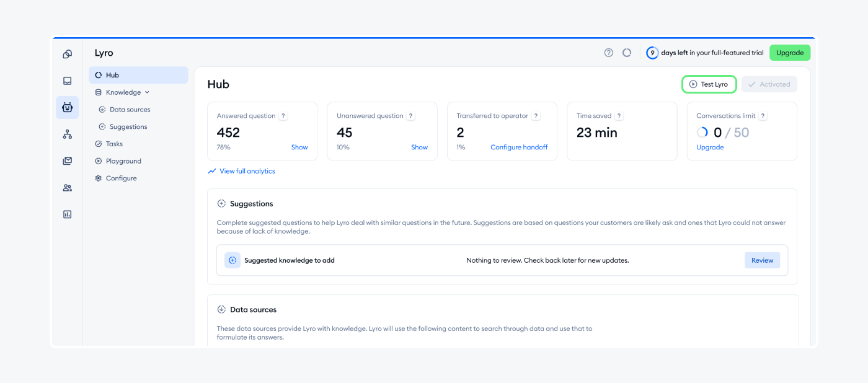Click the Activated status button
Viewport: 868px width, 383px height.
point(769,84)
